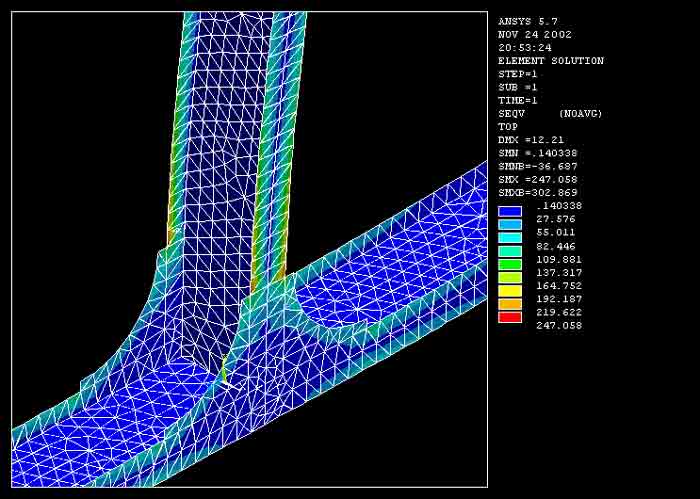
Task: Pick the yellow 164.752 legend swatch
Action: tap(510, 291)
